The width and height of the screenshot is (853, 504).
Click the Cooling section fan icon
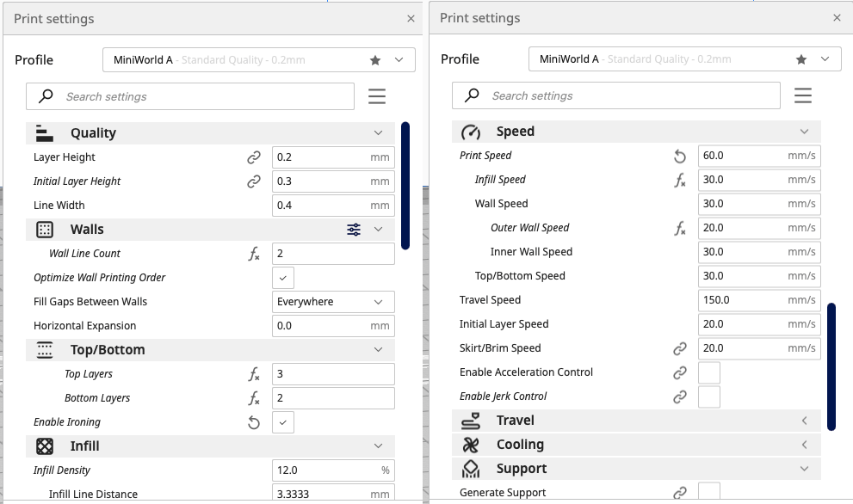click(471, 445)
